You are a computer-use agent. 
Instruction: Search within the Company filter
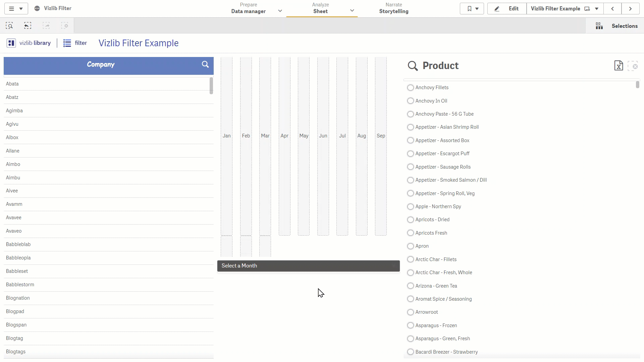pos(205,64)
